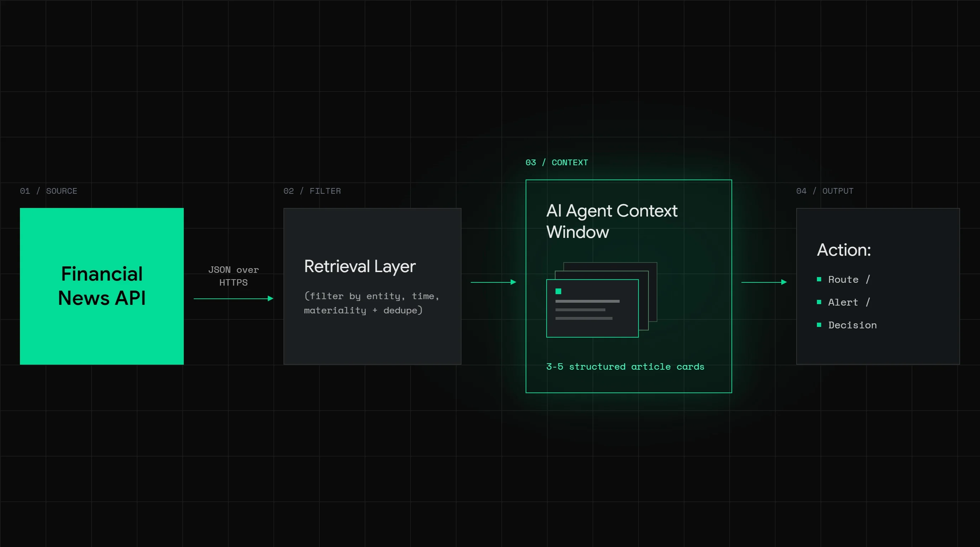Click '3-5 structured article cards' caption

[625, 367]
